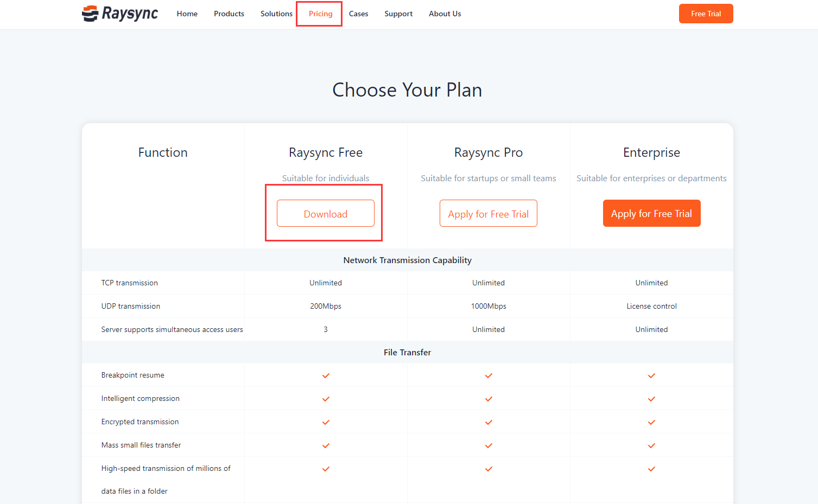Screen dimensions: 818x504
Task: Click Encrypted transmission checkmark for Raysync Free
Action: (x=326, y=422)
